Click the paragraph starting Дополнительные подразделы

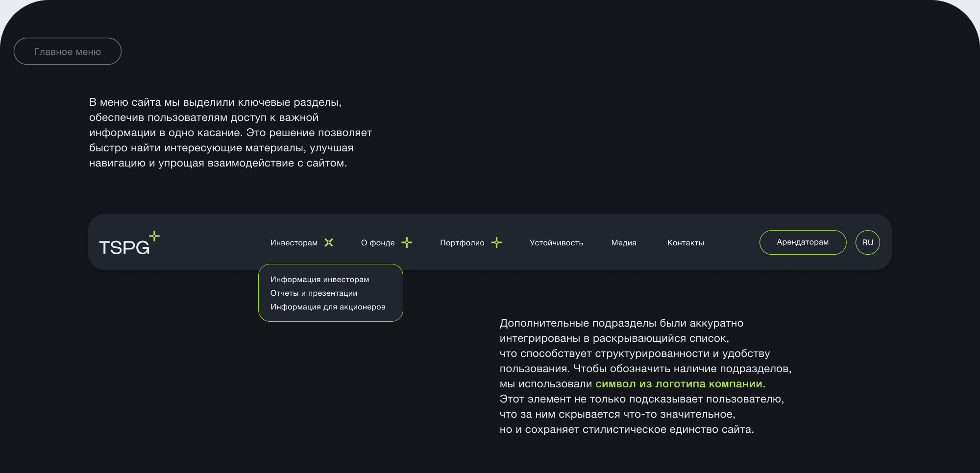[645, 376]
